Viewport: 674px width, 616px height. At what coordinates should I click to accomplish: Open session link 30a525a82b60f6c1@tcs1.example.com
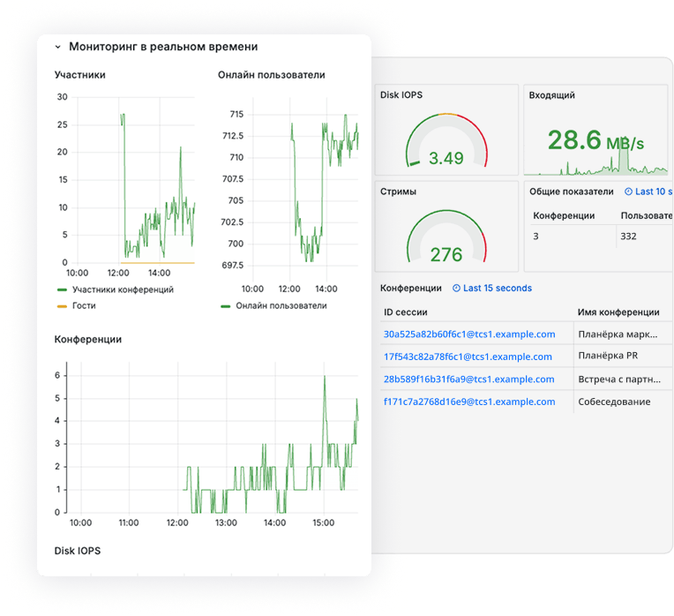click(469, 334)
